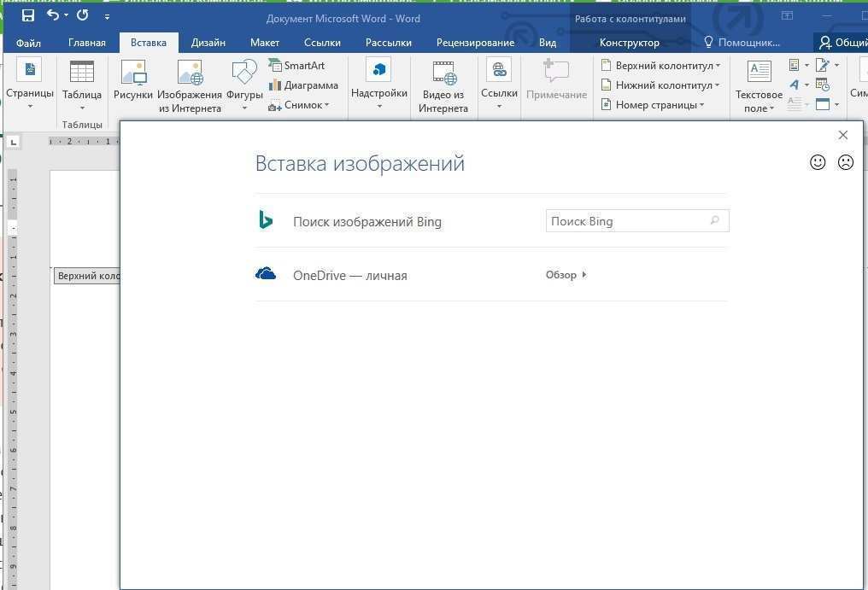The width and height of the screenshot is (868, 590).
Task: Insert a SmartArt graphic
Action: coord(296,66)
